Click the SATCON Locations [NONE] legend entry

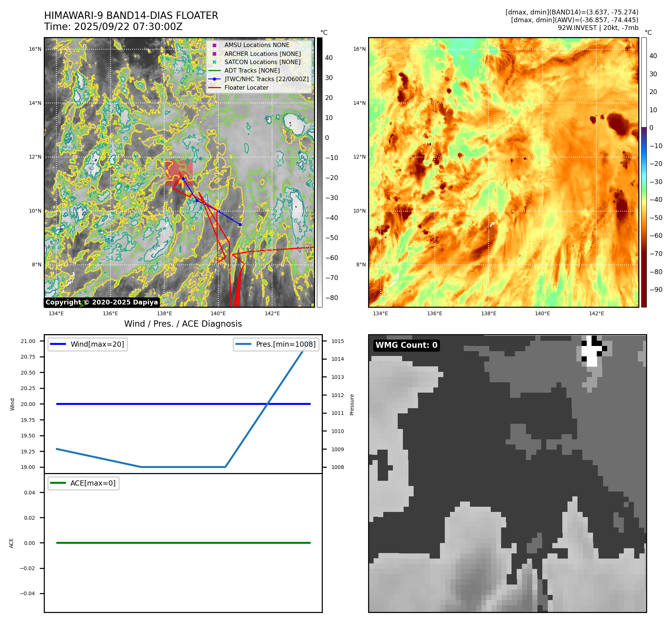coord(262,62)
